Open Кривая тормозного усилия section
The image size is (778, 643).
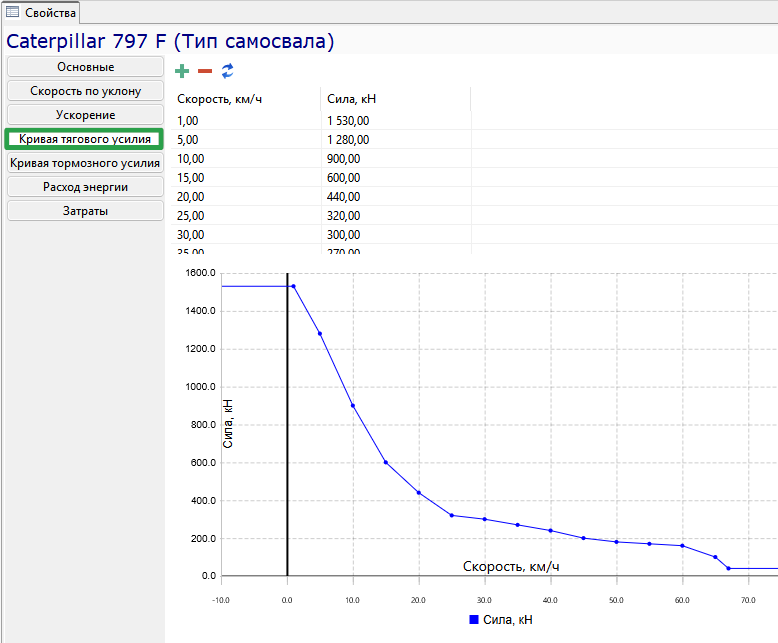click(85, 163)
